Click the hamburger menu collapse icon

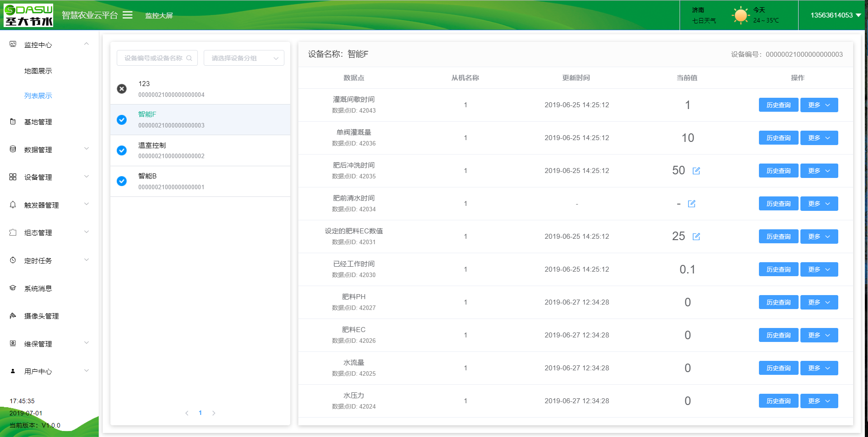click(128, 15)
